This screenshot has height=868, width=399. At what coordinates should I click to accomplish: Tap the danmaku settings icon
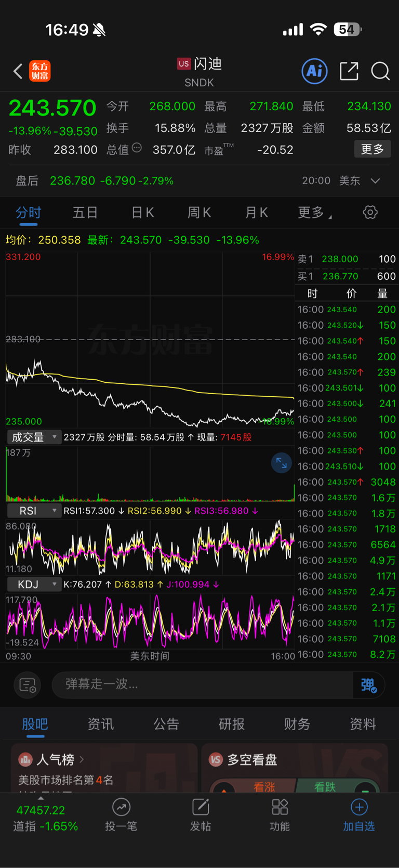[x=28, y=685]
